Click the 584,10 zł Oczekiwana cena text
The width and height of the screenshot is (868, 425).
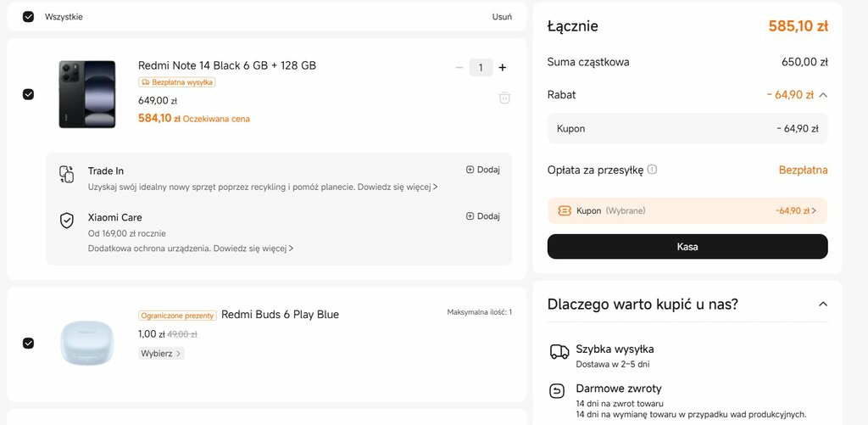pyautogui.click(x=194, y=118)
